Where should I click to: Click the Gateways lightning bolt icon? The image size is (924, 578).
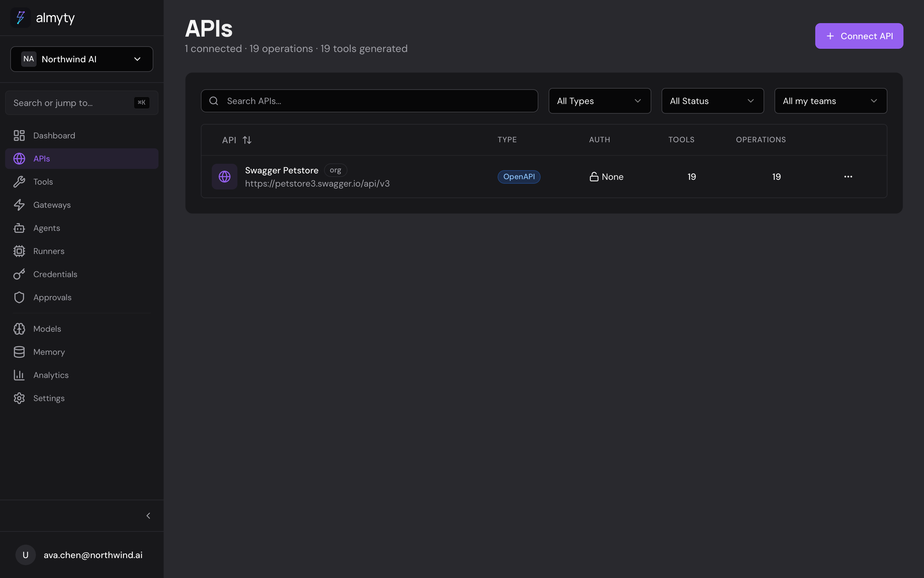coord(19,205)
